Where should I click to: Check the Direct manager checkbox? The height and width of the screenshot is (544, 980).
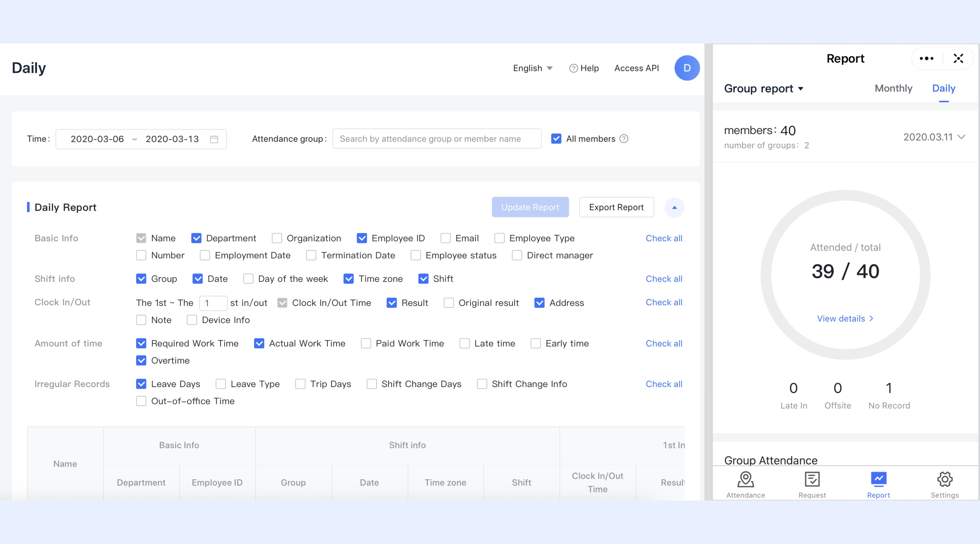tap(517, 255)
